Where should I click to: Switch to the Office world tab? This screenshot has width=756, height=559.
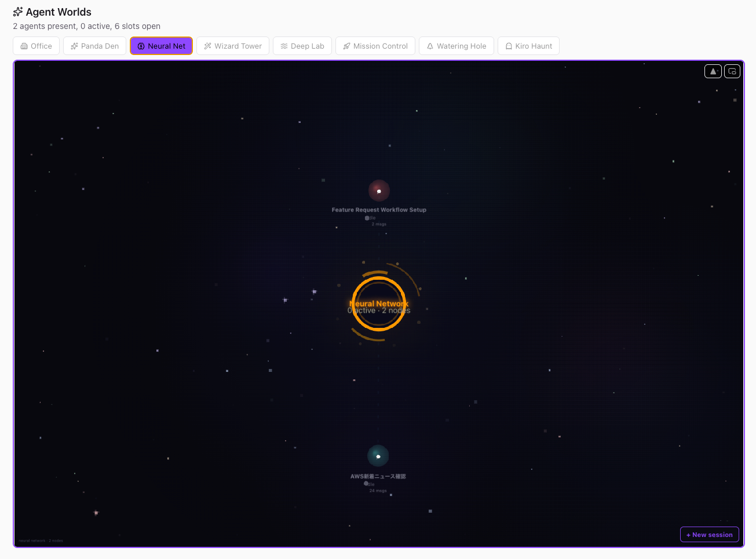click(x=36, y=46)
